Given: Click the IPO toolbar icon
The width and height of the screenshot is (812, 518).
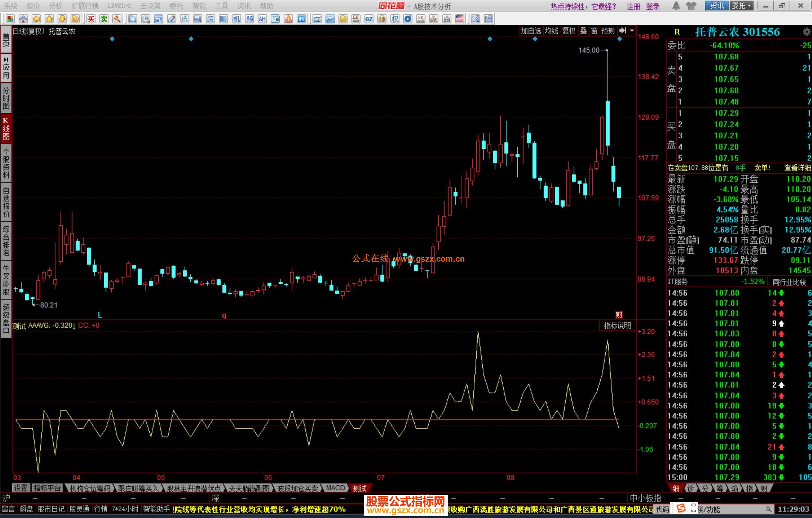Looking at the screenshot, I should click(301, 19).
